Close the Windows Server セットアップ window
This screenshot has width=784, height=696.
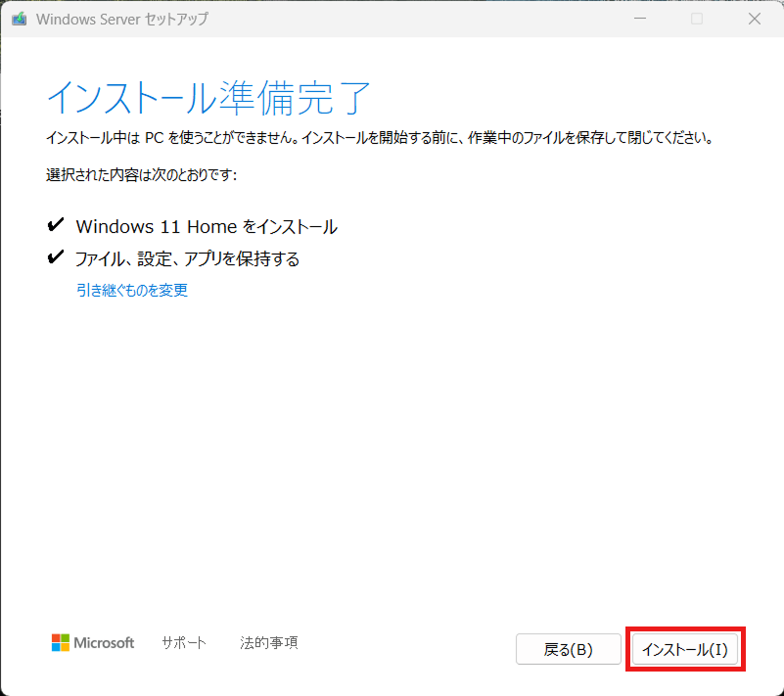(755, 19)
